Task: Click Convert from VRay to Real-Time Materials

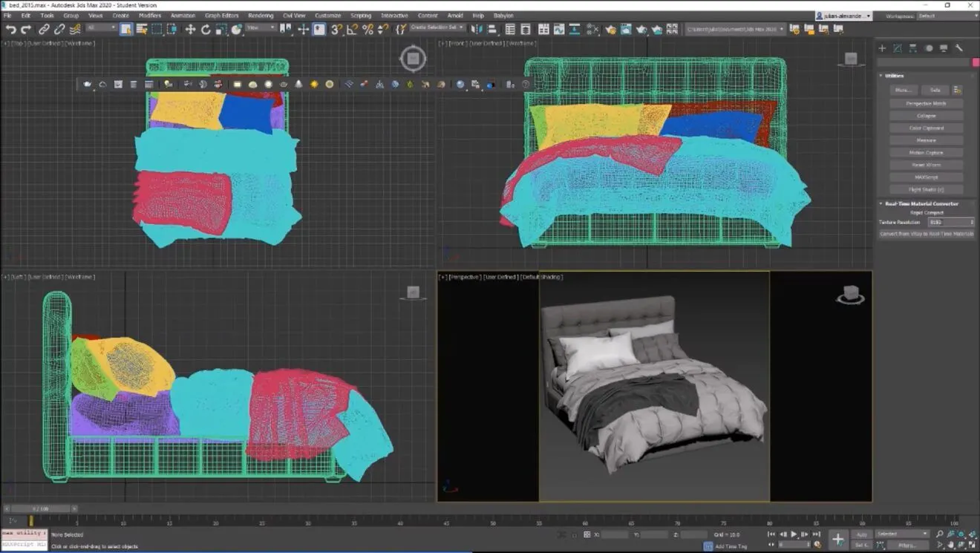Action: (926, 234)
